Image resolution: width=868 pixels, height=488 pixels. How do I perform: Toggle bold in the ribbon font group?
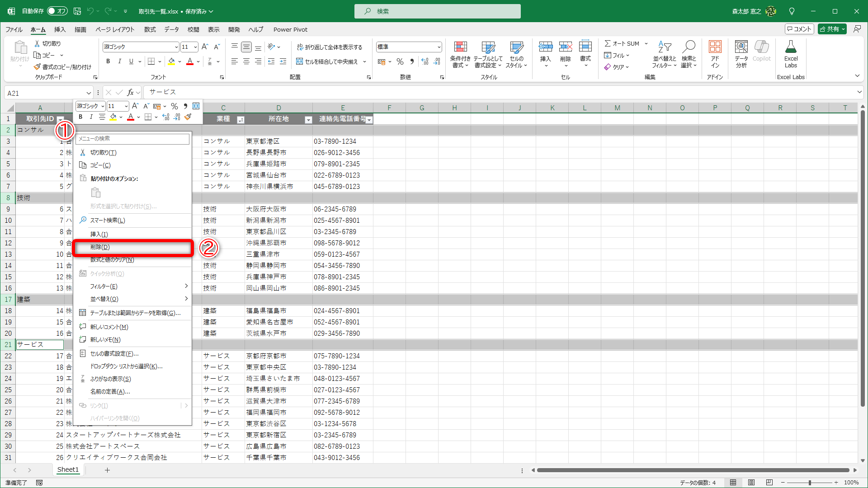click(108, 61)
